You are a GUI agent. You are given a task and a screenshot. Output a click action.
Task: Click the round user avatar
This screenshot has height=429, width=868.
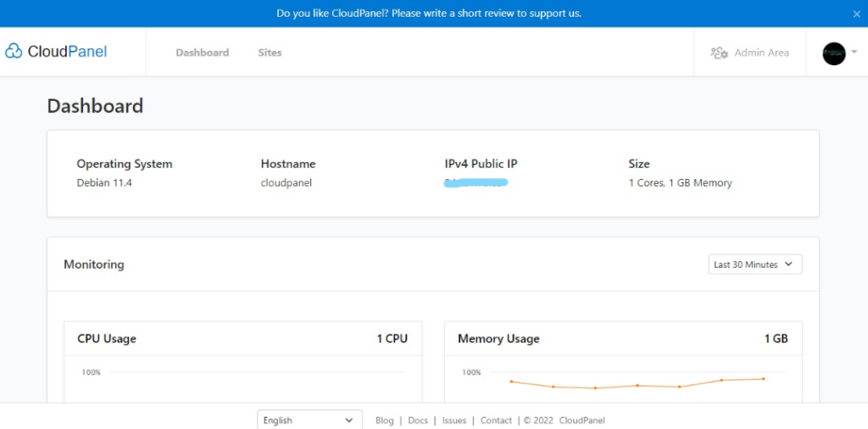coord(834,53)
